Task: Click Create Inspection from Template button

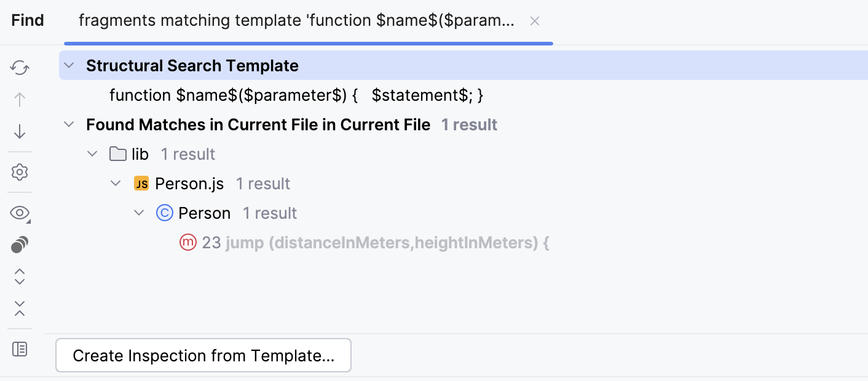Action: pos(203,356)
